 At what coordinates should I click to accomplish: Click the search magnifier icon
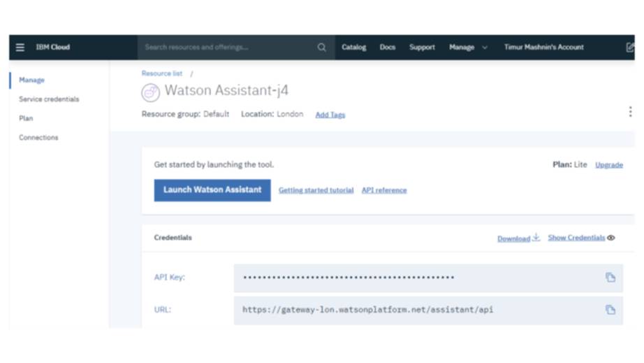coord(321,48)
